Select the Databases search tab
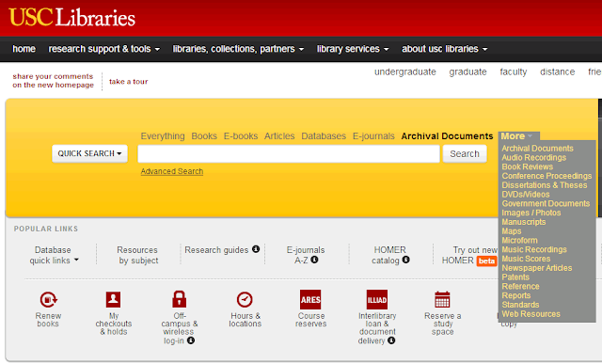The image size is (602, 364). [x=324, y=136]
